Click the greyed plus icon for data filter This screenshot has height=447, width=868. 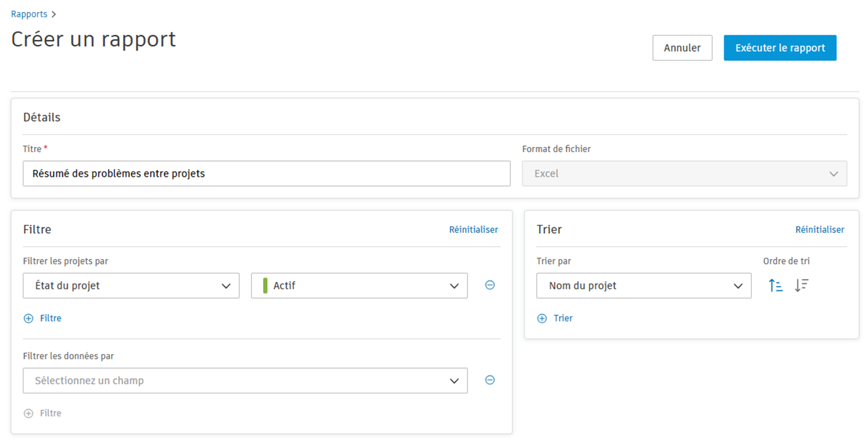pos(28,414)
